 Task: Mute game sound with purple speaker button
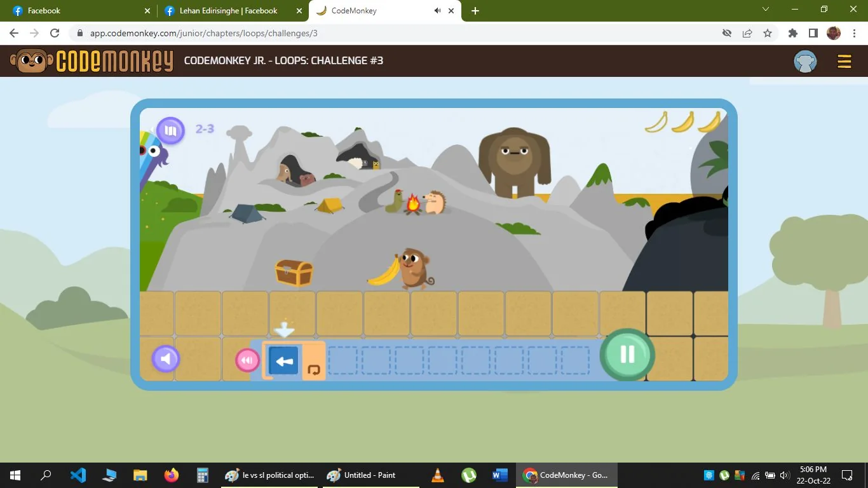(166, 359)
